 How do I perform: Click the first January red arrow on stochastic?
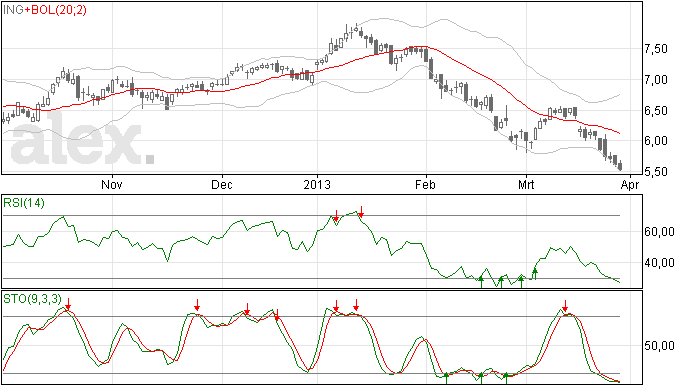point(336,306)
